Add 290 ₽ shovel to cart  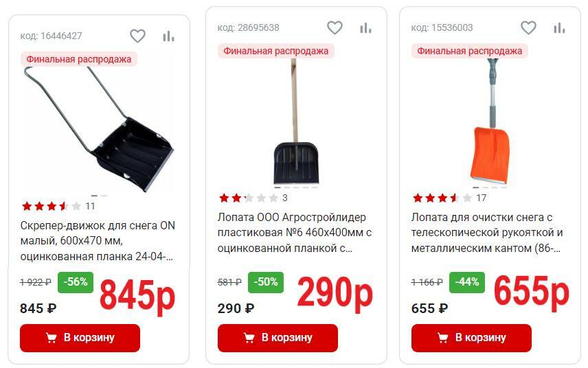coord(278,338)
